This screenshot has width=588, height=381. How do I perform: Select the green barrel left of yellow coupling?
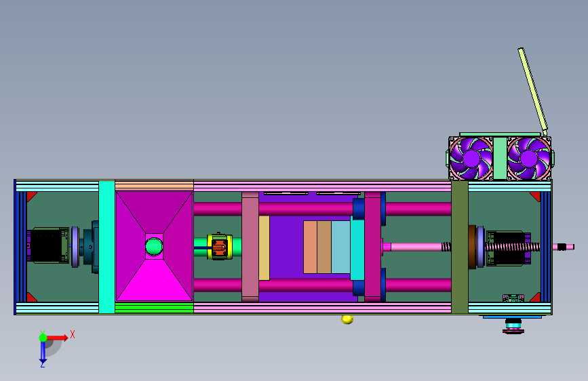[x=200, y=247]
